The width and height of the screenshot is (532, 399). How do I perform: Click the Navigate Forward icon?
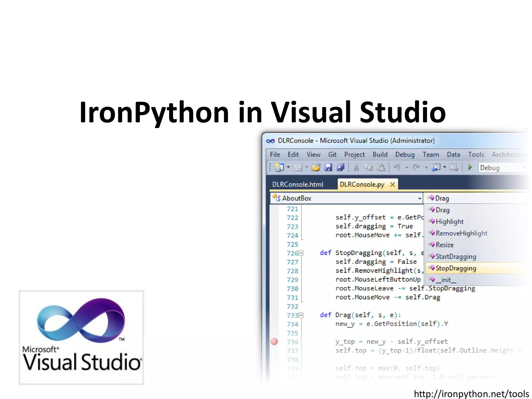pos(454,168)
